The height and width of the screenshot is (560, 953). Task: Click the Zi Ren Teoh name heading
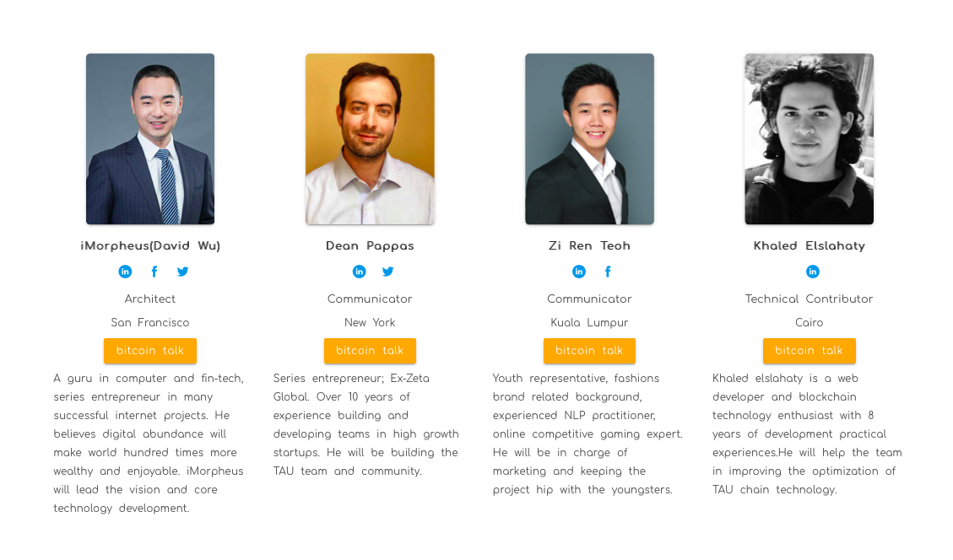pyautogui.click(x=589, y=246)
